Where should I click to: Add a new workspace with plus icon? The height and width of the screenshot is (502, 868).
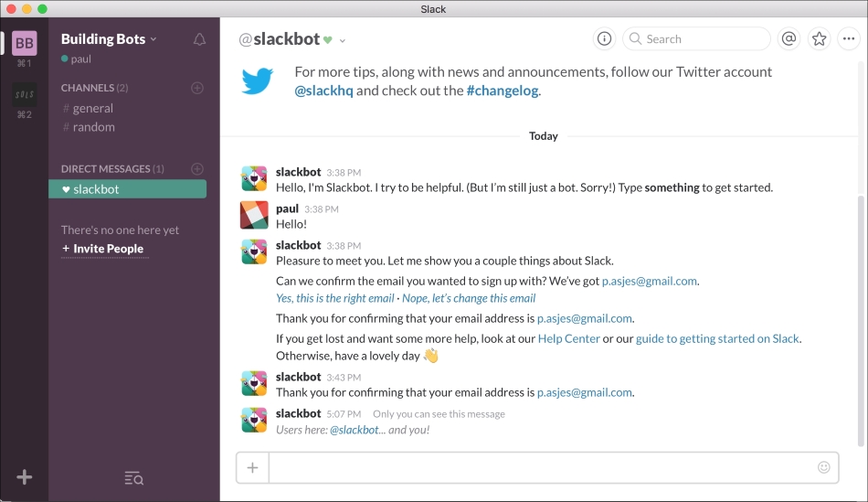(x=25, y=477)
